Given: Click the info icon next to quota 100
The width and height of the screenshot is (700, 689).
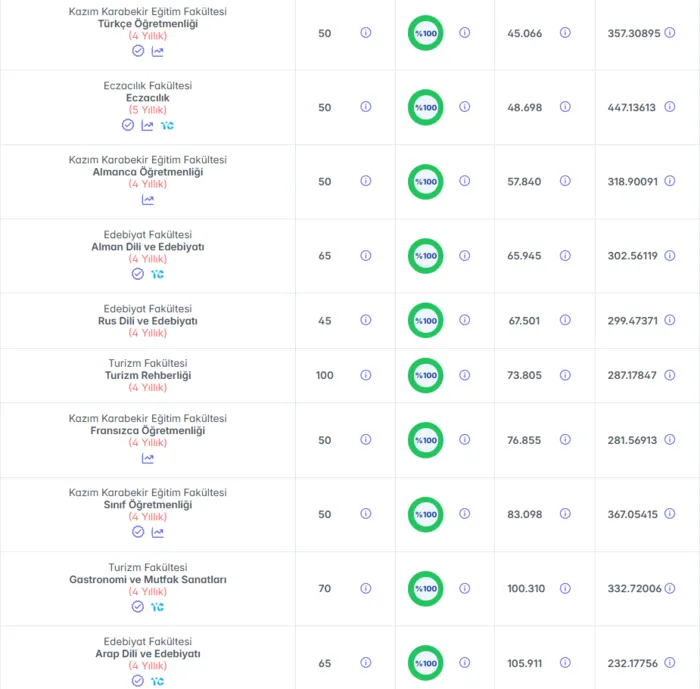Looking at the screenshot, I should point(365,375).
